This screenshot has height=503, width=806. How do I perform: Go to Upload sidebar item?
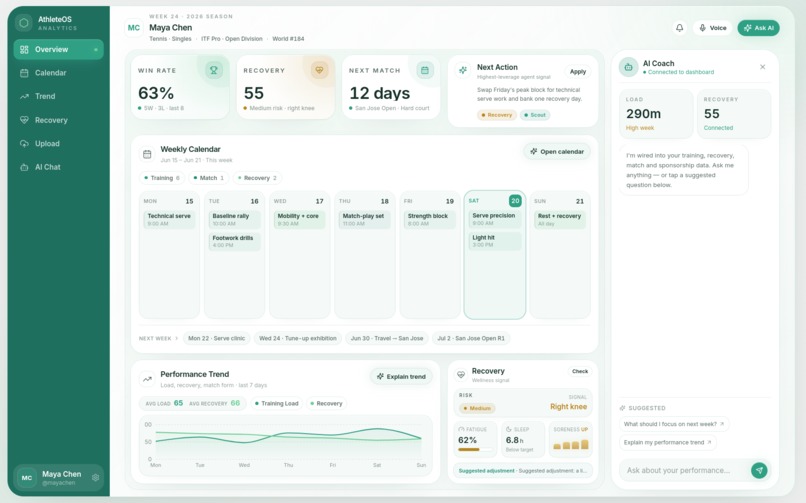[59, 143]
